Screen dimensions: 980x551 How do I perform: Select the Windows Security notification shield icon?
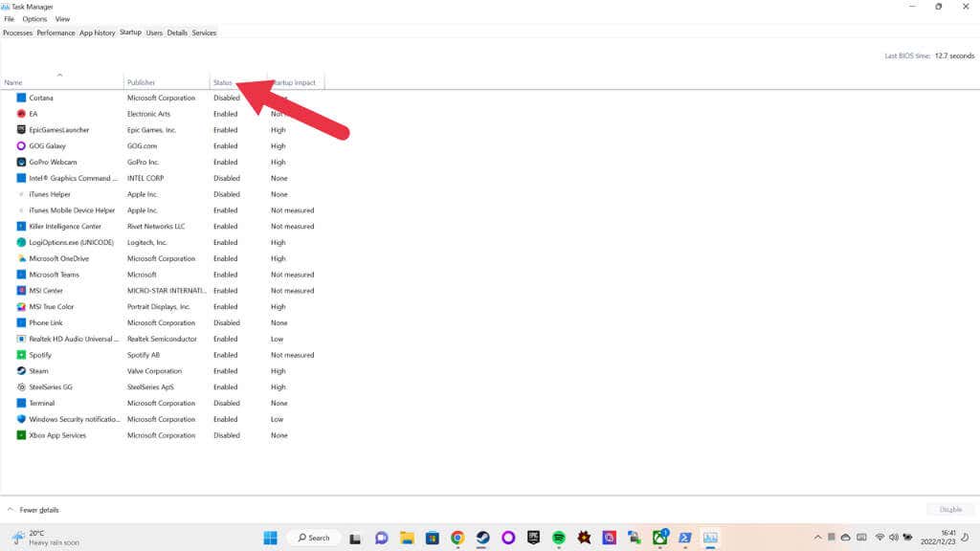21,419
